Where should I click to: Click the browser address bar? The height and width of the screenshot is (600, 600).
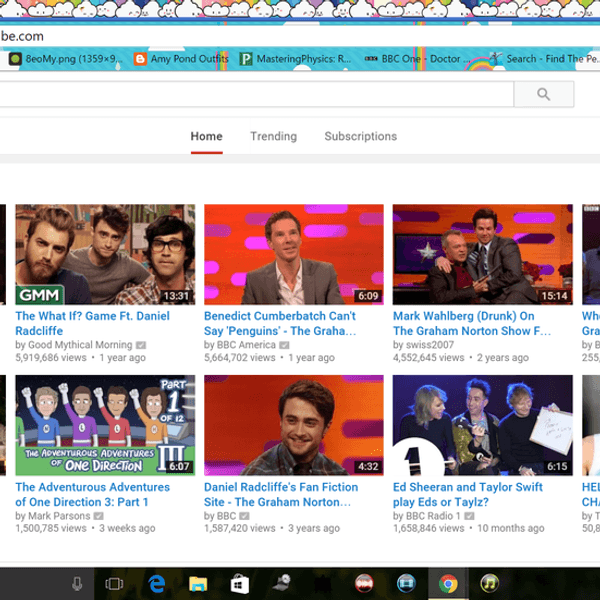300,36
